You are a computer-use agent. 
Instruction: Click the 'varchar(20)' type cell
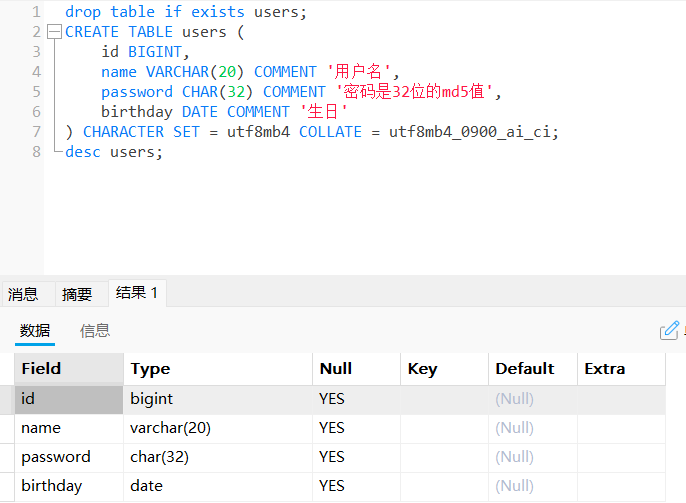point(218,428)
